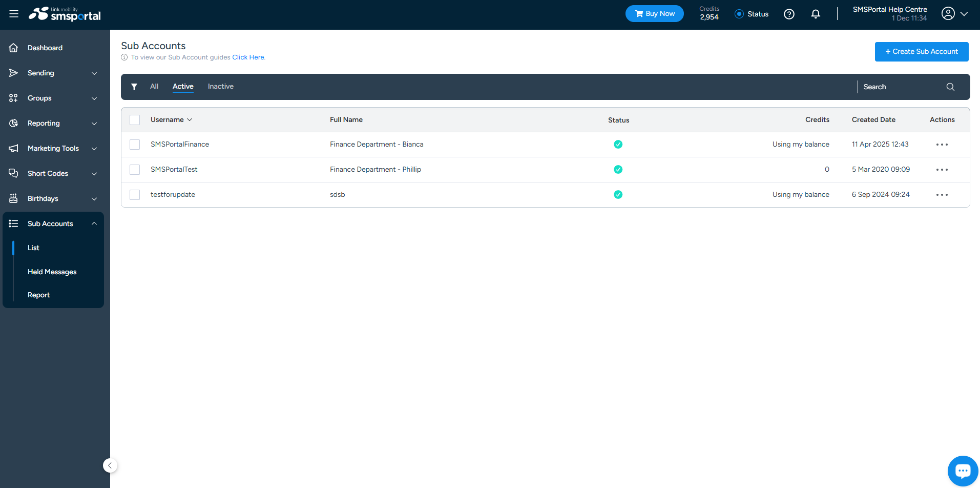Screen dimensions: 980x488
Task: Click the status checkmark for testforupdate
Action: pyautogui.click(x=618, y=195)
